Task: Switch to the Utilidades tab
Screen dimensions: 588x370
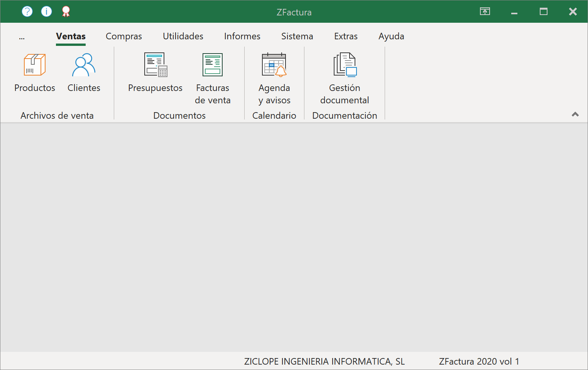Action: tap(183, 36)
